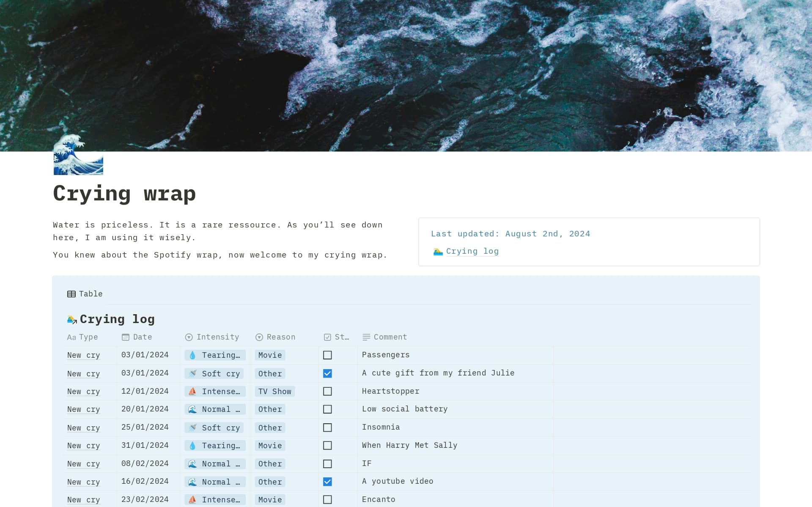Click Soft cry tag in Julie gift row
This screenshot has height=507, width=812.
[214, 374]
